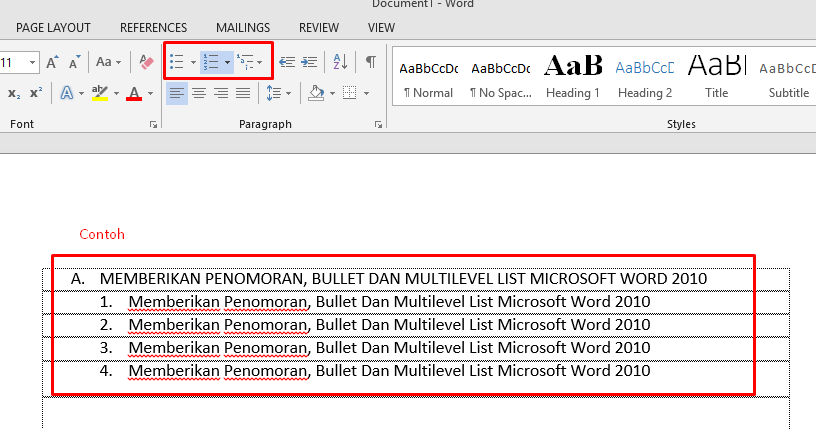Click the Borders icon
The width and height of the screenshot is (816, 429).
pyautogui.click(x=350, y=93)
